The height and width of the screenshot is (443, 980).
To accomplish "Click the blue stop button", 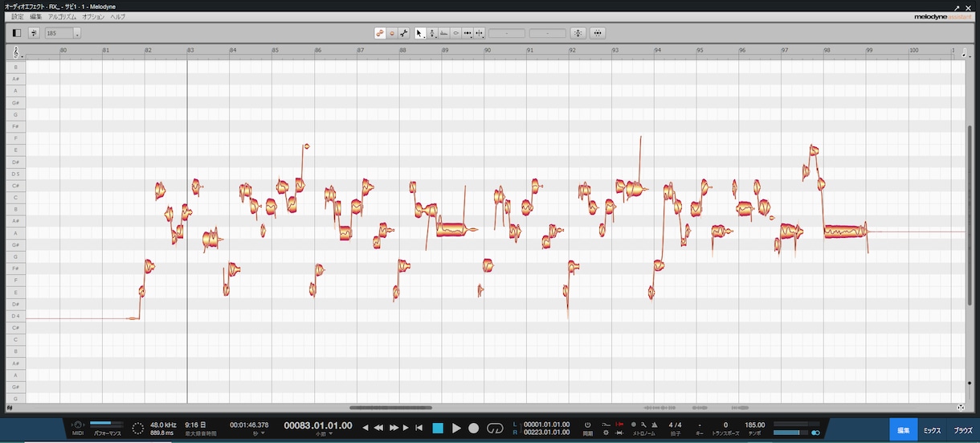I will pos(438,428).
